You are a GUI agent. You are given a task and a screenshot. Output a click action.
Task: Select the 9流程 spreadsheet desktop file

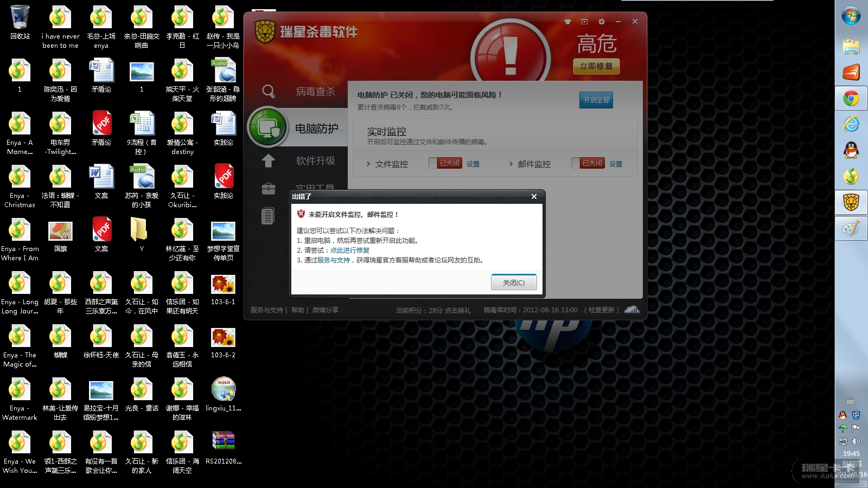click(x=142, y=133)
